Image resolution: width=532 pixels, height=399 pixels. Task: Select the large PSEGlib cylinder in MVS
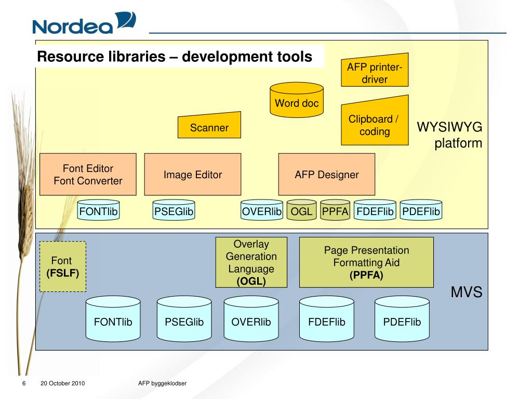184,318
